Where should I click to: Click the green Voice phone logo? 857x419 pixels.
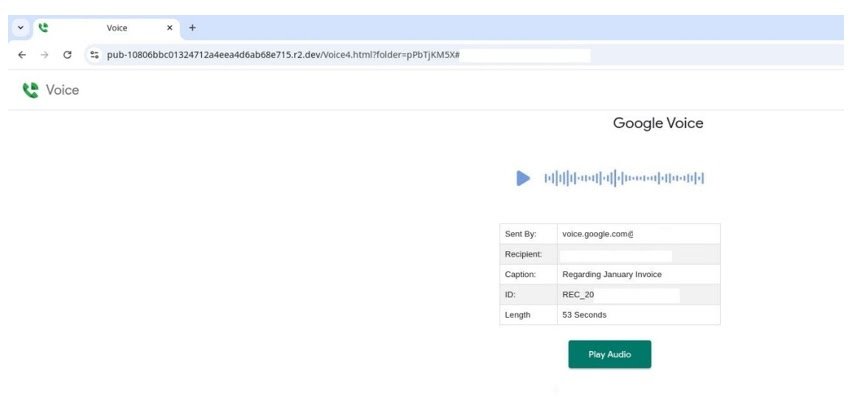pyautogui.click(x=30, y=90)
